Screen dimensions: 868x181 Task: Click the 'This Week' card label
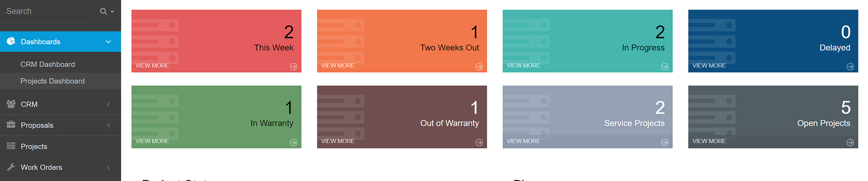[x=274, y=48]
